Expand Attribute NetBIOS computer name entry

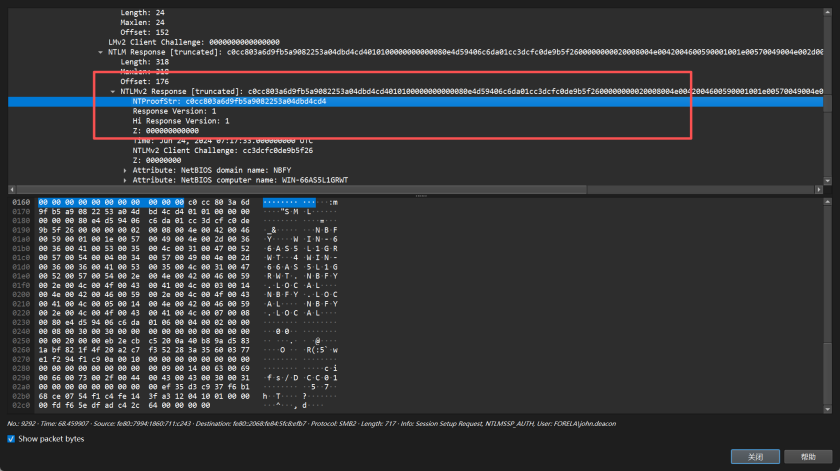pyautogui.click(x=124, y=179)
